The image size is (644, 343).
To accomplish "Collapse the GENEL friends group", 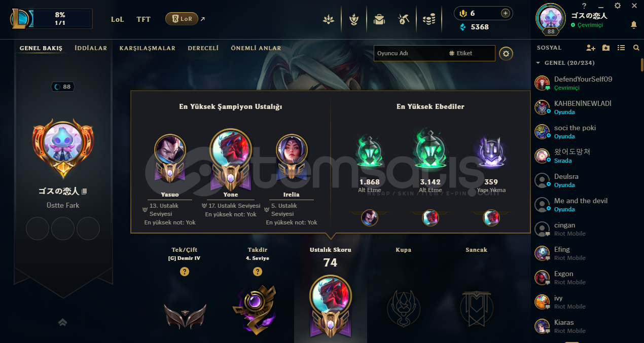I will [538, 63].
